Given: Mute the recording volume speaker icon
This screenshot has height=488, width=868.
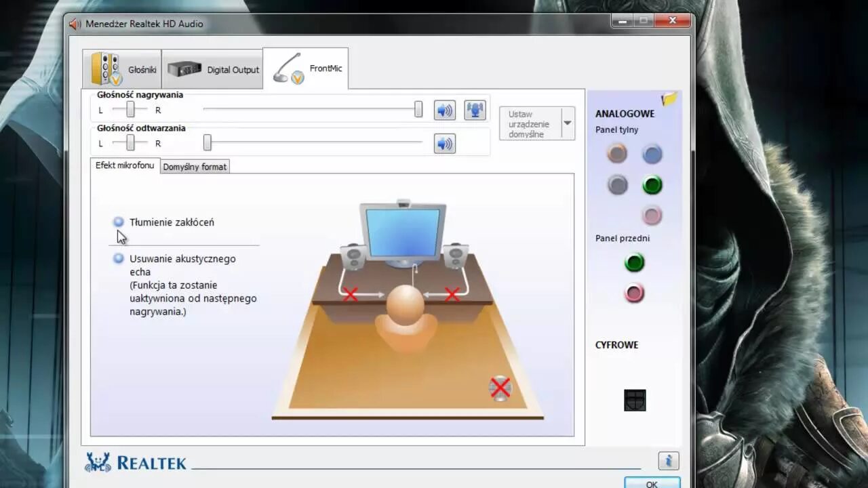Looking at the screenshot, I should [445, 110].
